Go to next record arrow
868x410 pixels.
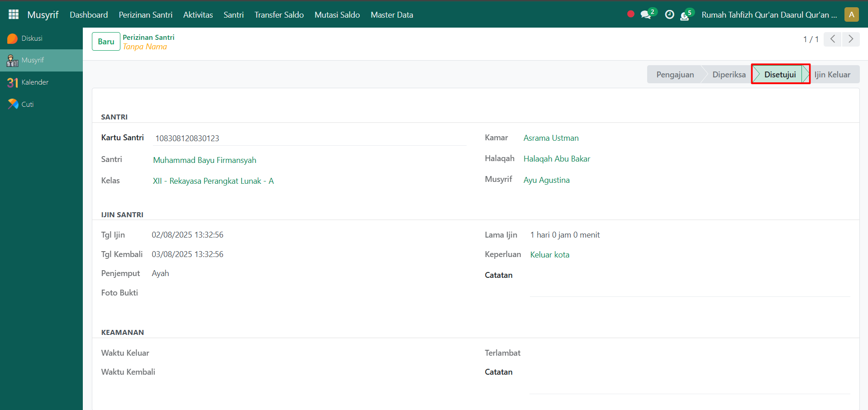[851, 39]
